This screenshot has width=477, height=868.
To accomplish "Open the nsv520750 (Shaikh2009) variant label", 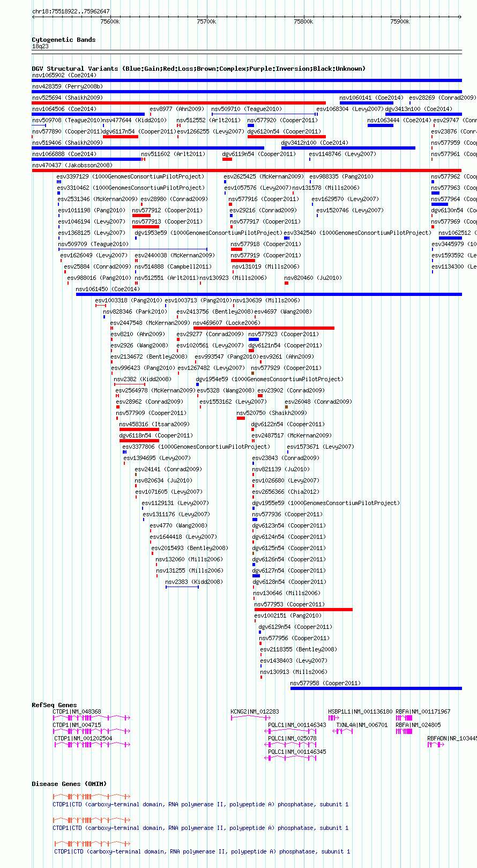I will pos(272,413).
